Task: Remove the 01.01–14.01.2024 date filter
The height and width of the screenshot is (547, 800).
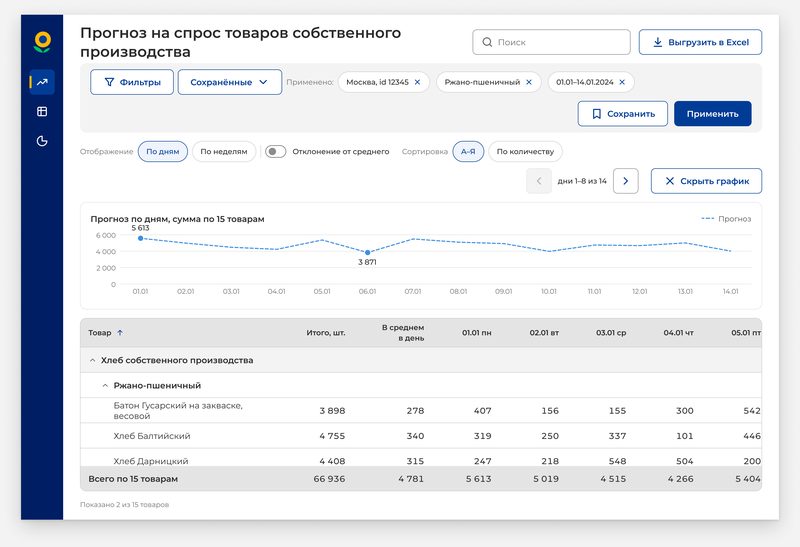Action: (x=622, y=82)
